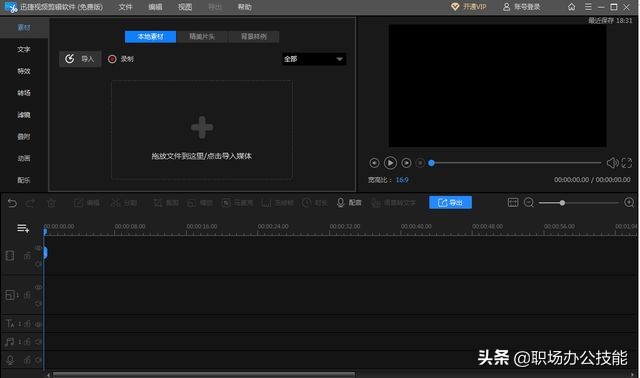The height and width of the screenshot is (378, 640).
Task: Hide the video track with eye icon
Action: click(x=38, y=248)
